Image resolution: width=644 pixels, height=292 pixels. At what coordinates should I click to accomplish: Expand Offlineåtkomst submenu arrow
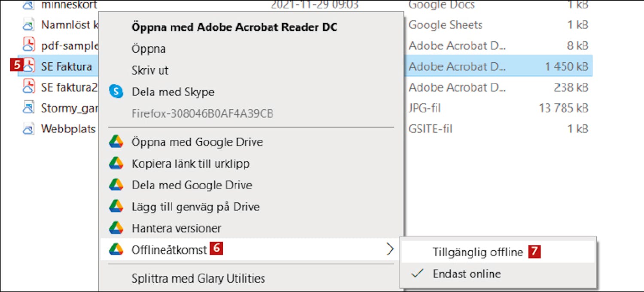pyautogui.click(x=390, y=249)
